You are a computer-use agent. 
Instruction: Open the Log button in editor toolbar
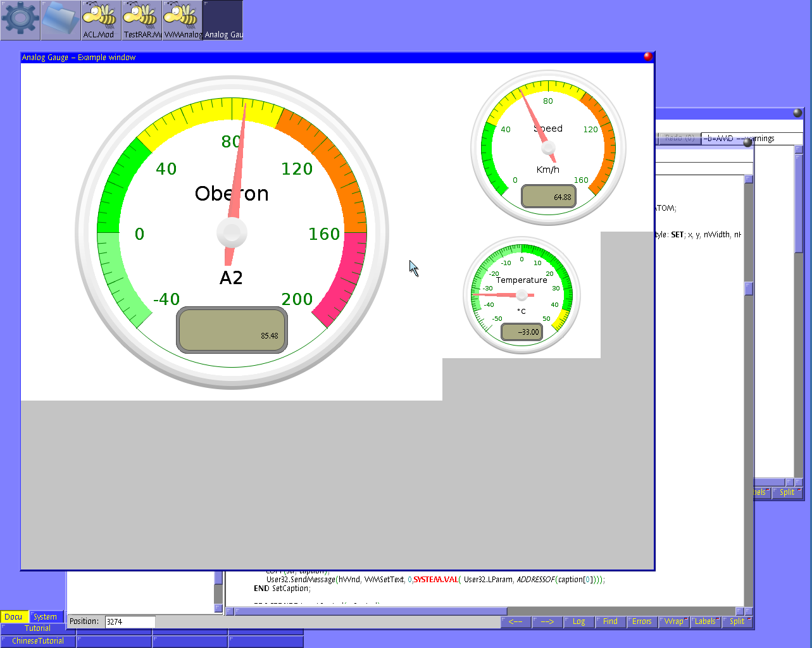pos(579,621)
